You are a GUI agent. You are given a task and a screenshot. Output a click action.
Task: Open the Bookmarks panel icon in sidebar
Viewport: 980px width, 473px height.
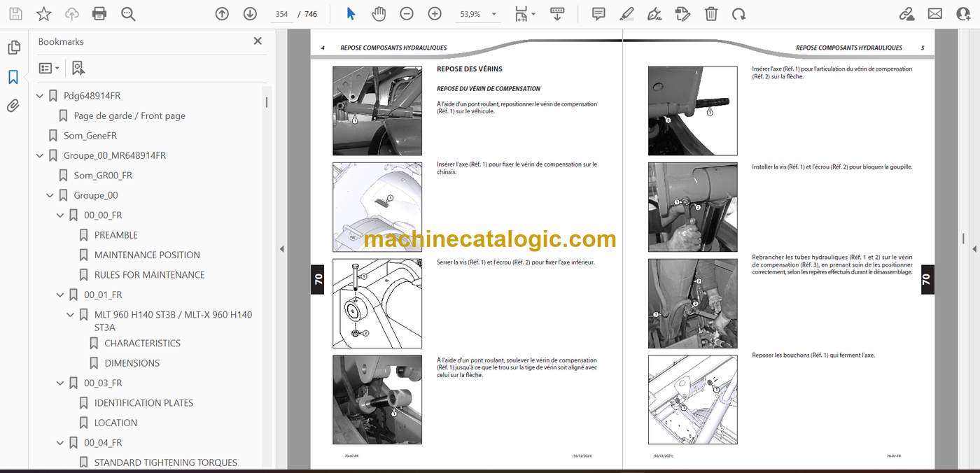pos(13,77)
